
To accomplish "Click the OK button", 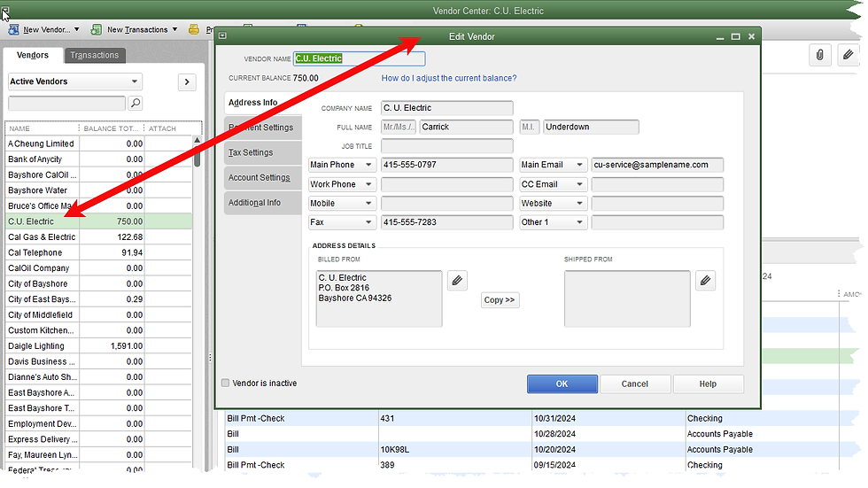I will point(562,384).
